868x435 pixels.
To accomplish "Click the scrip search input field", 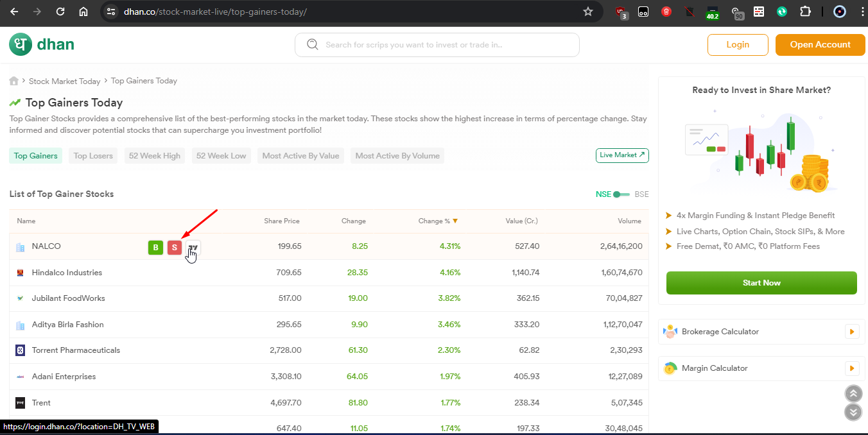I will 437,45.
